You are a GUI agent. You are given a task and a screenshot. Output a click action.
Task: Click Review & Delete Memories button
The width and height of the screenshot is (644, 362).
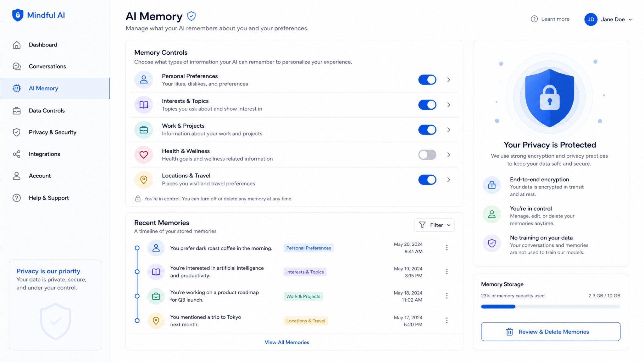[x=551, y=332]
